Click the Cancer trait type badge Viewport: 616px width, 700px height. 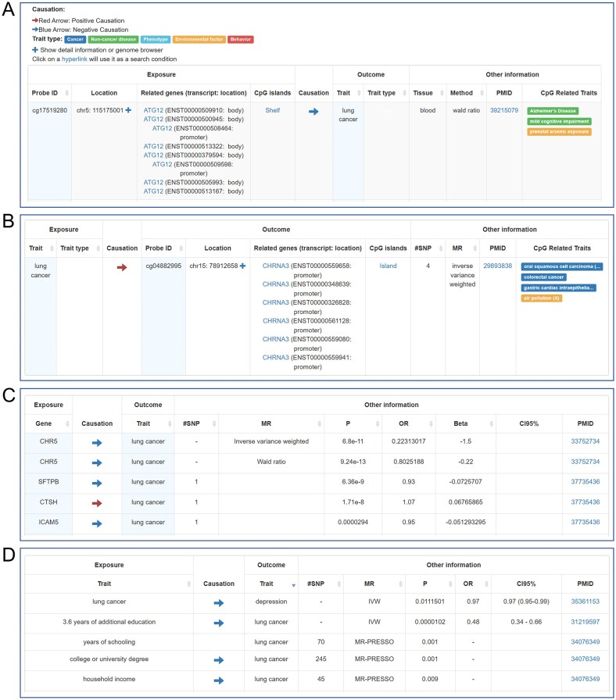[75, 39]
